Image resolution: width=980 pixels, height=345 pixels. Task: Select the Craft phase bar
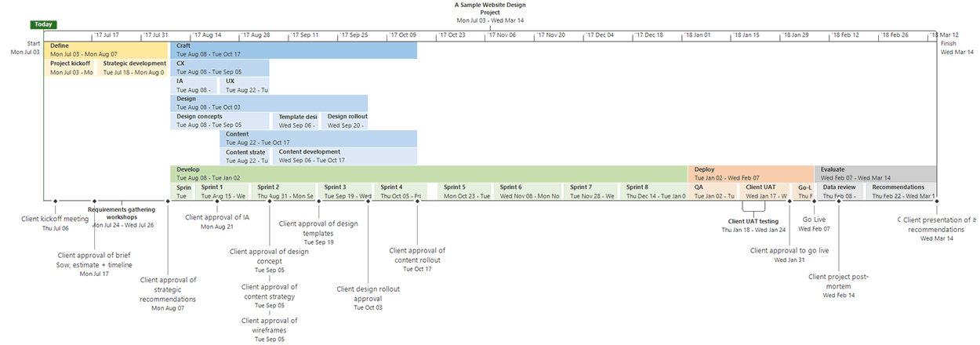(294, 50)
